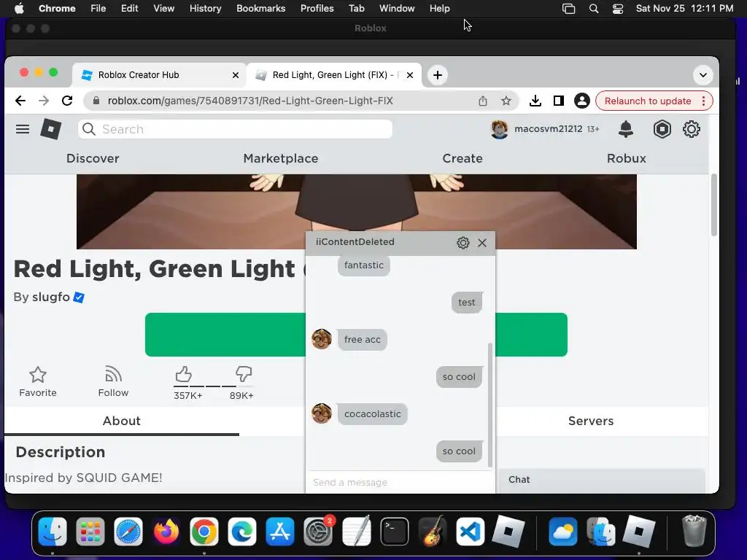Screen dimensions: 747x560
Task: Open the Bookmarks menu in menu bar
Action: 260,9
